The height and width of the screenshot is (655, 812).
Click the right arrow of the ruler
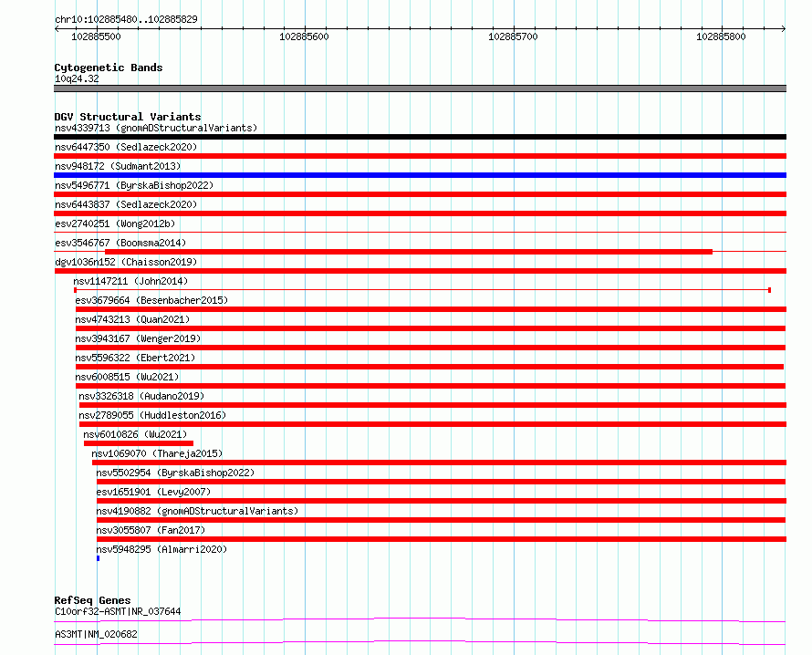click(x=784, y=29)
